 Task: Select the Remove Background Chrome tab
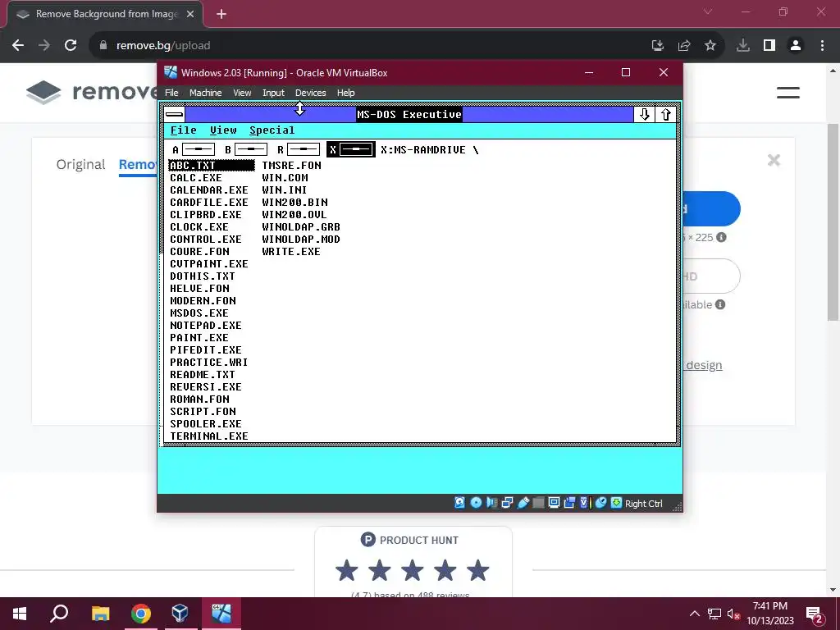point(104,14)
